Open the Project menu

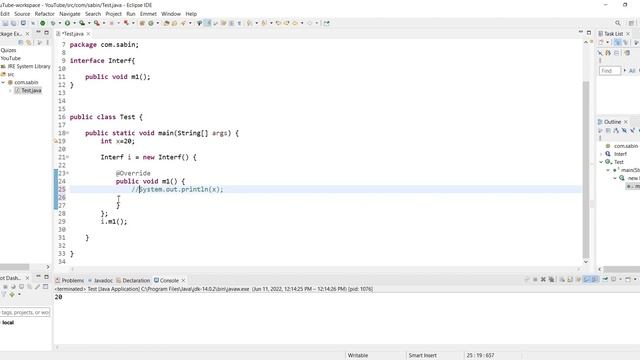pyautogui.click(x=113, y=14)
